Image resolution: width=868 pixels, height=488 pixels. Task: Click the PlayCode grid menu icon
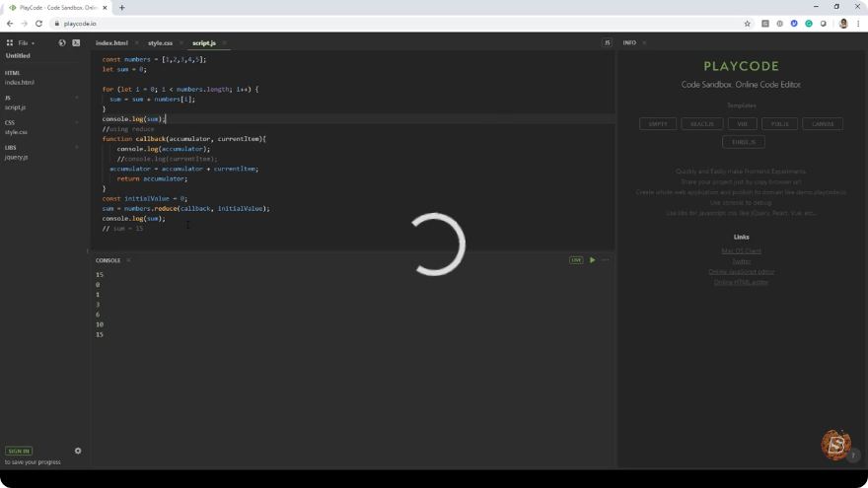[x=10, y=42]
